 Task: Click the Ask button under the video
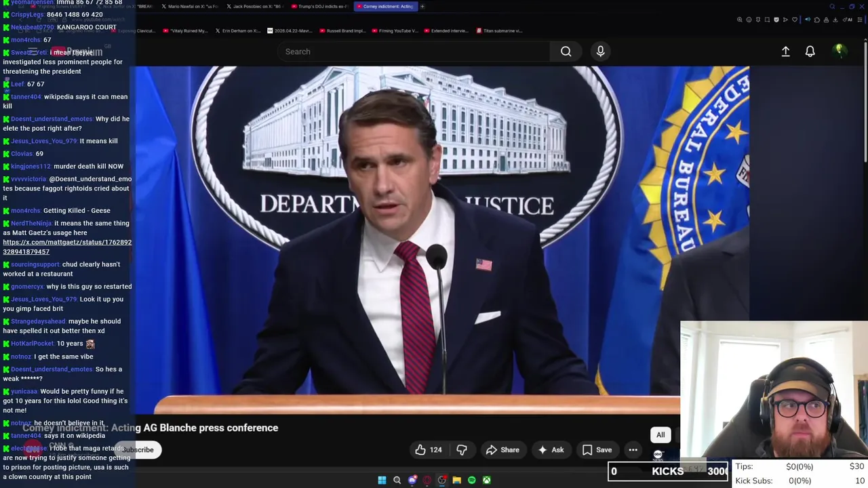[x=551, y=449]
